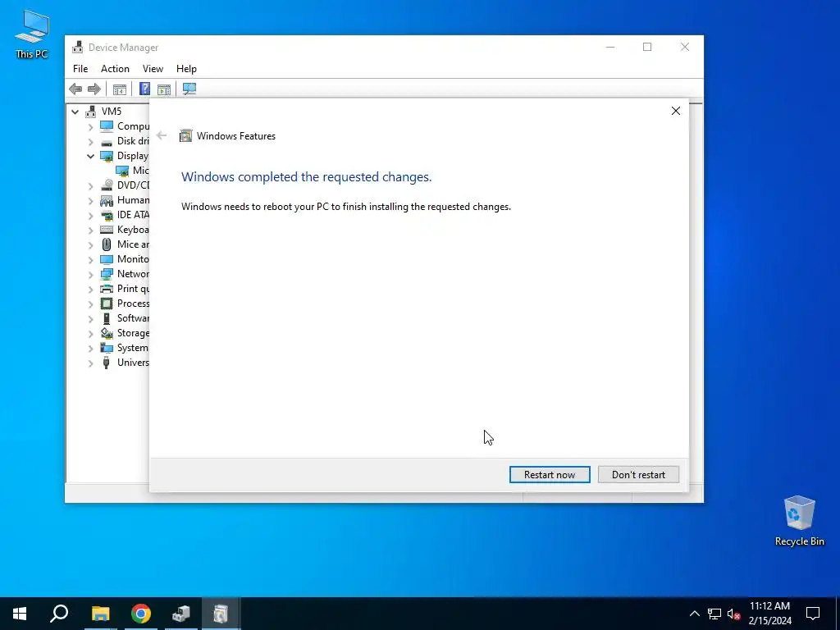Click Back arrow in Device Manager toolbar

75,89
